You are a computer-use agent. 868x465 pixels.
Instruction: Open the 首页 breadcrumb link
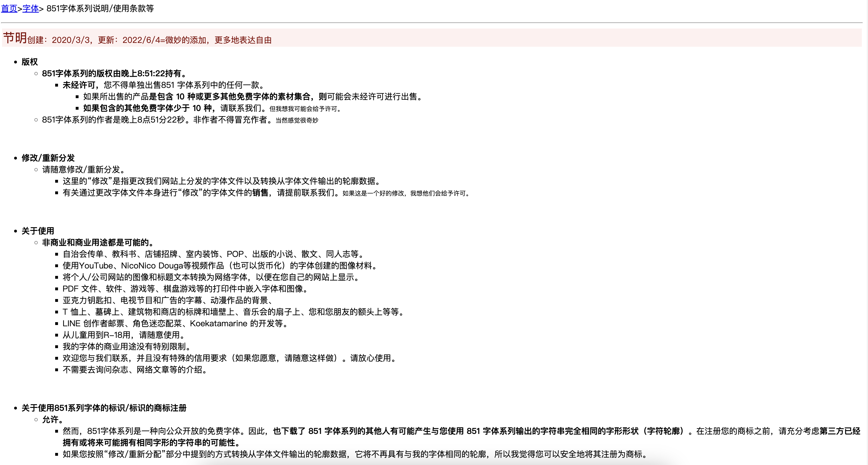pos(9,8)
